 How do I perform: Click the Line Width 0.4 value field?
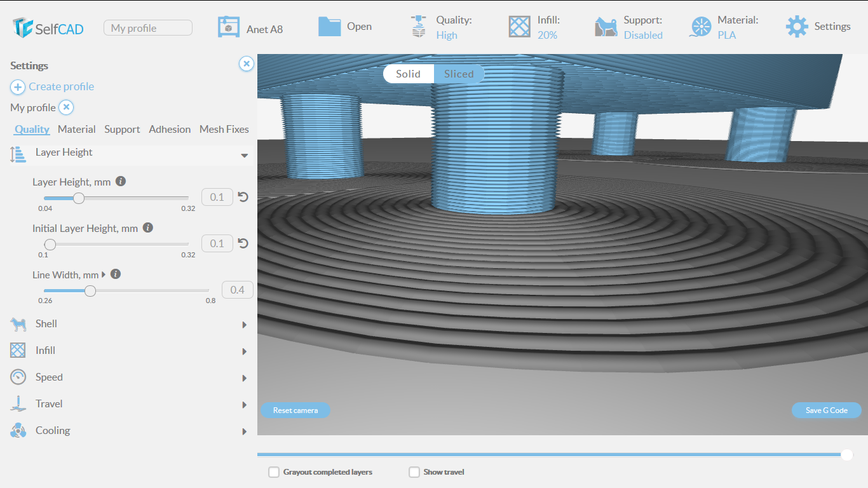238,290
